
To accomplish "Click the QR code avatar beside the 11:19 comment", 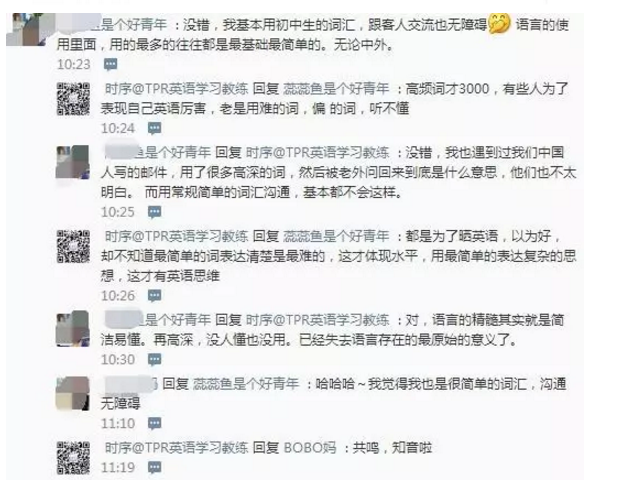I will click(73, 458).
